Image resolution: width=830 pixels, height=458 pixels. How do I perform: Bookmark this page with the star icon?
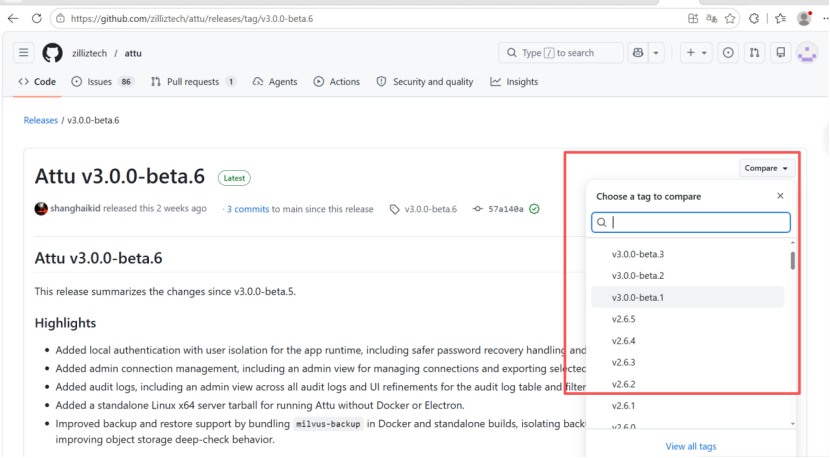[x=730, y=19]
